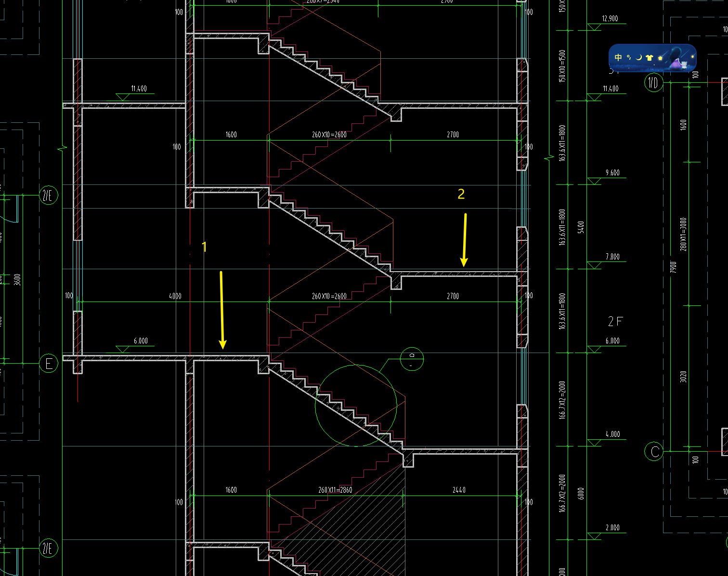Click the "2 F" floor label
Screen dimensions: 728x576
click(x=615, y=321)
